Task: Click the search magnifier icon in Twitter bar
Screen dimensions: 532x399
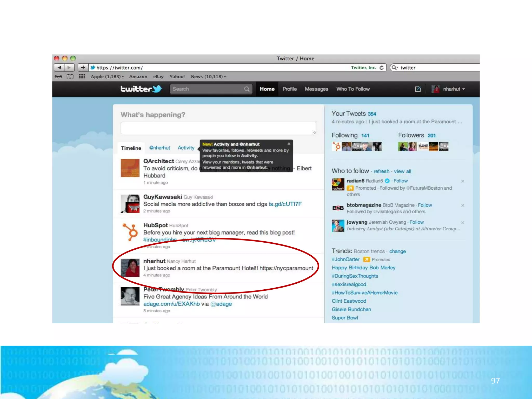Action: 247,89
